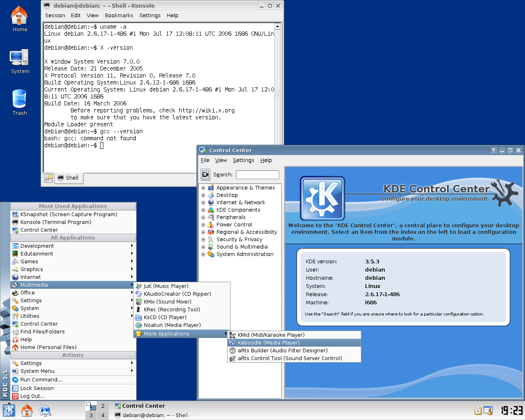Click the Konsole scrollbar up arrow
This screenshot has height=420, width=525.
[x=278, y=27]
